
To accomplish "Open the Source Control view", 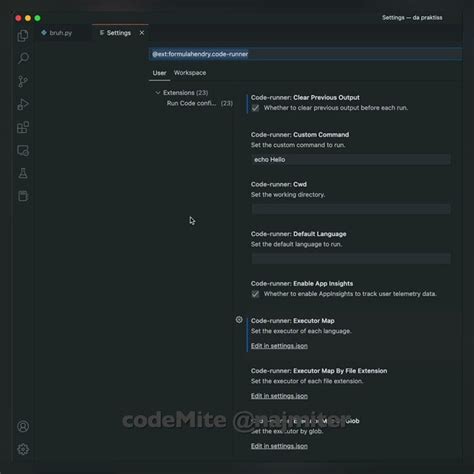I will pos(23,81).
